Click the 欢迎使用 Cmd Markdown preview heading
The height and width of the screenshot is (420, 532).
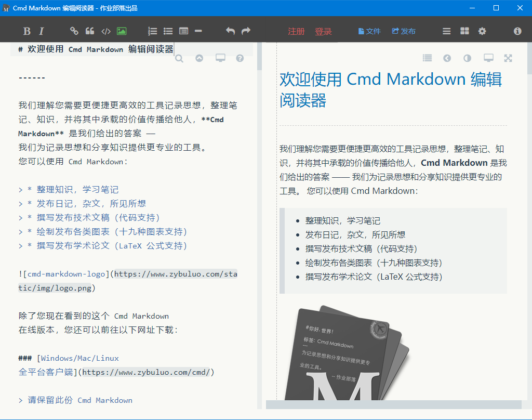pyautogui.click(x=391, y=89)
